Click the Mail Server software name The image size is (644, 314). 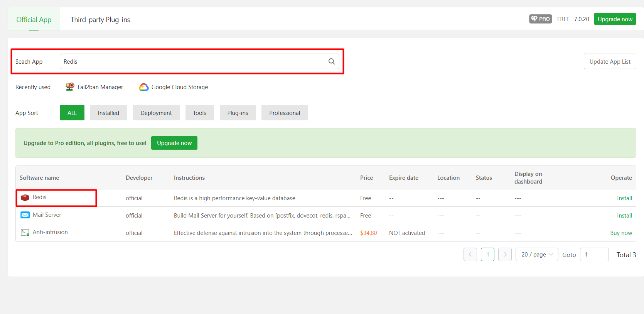[x=47, y=215]
